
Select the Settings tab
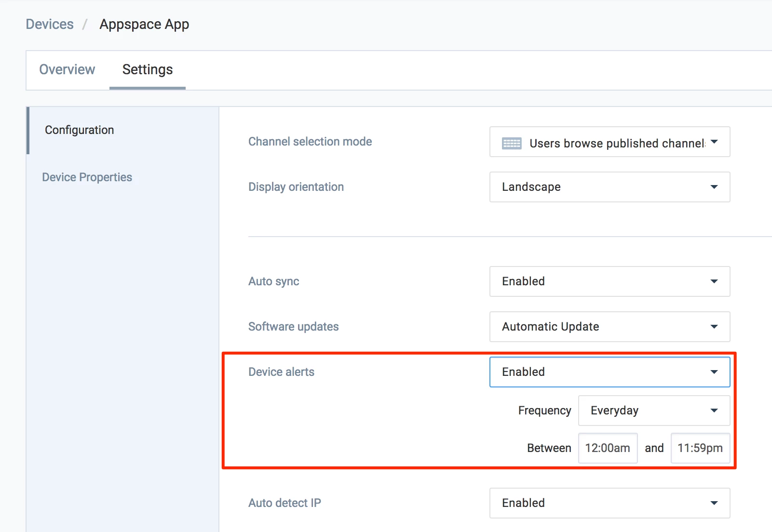148,70
